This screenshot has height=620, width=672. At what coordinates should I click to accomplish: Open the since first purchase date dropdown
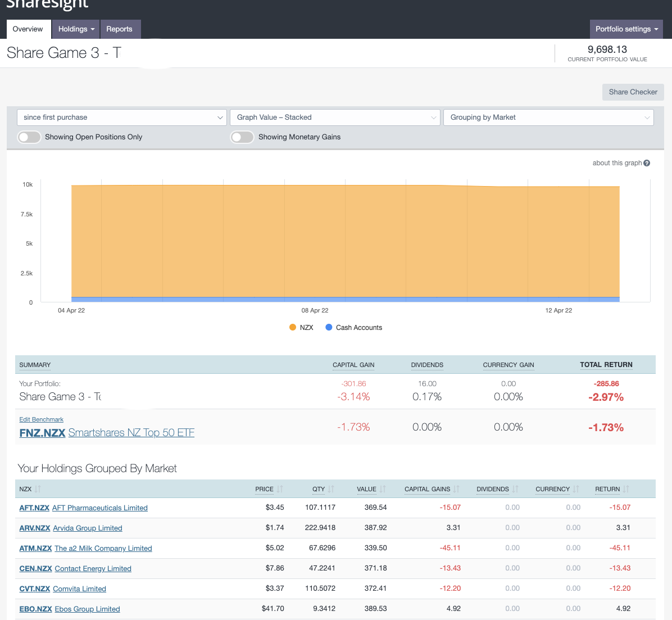122,117
